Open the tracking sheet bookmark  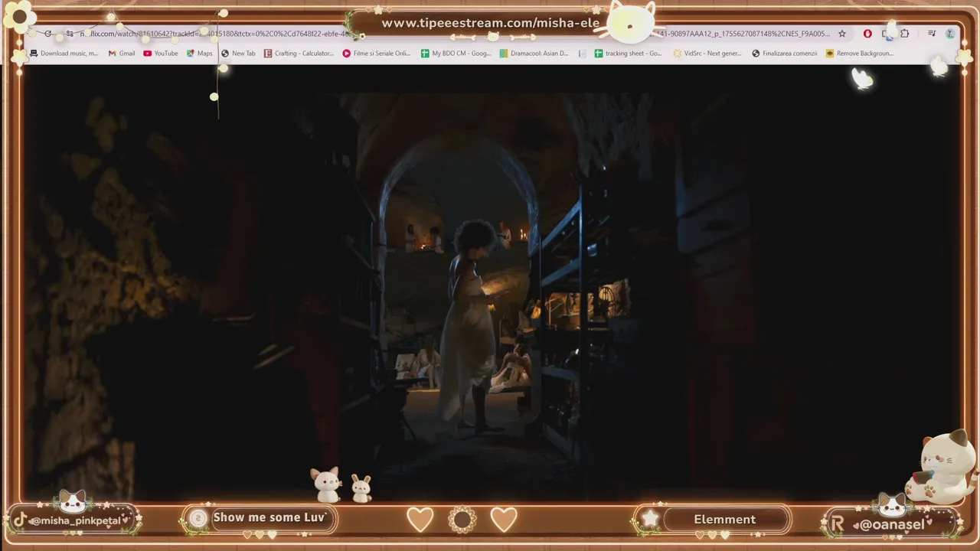(629, 54)
